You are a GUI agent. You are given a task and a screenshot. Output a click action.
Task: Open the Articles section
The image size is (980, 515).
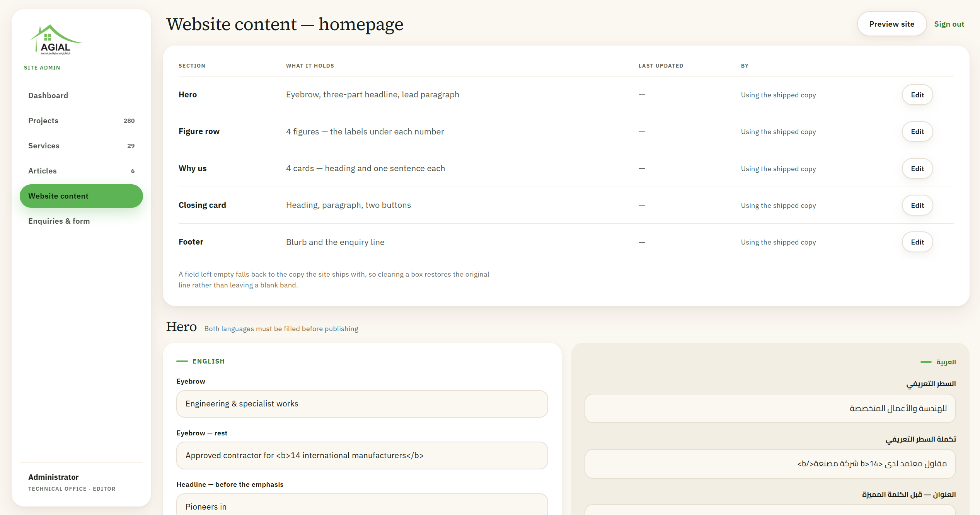click(x=81, y=171)
